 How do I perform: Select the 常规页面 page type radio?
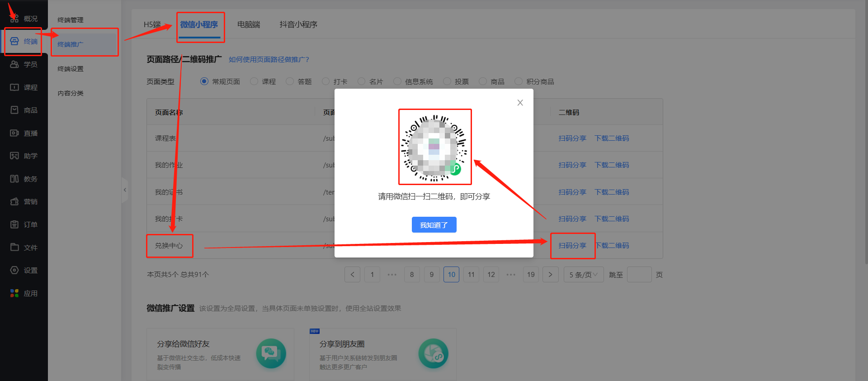tap(204, 81)
